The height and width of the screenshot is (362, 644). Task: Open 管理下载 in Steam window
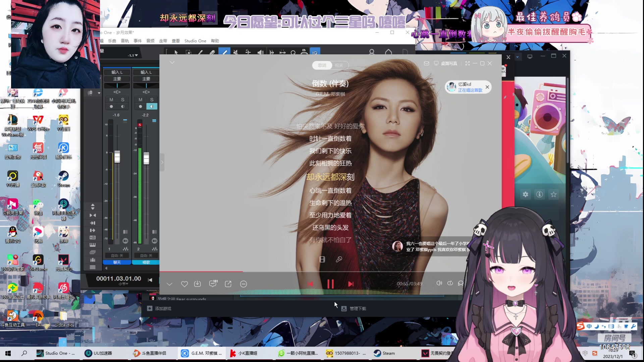point(354,308)
